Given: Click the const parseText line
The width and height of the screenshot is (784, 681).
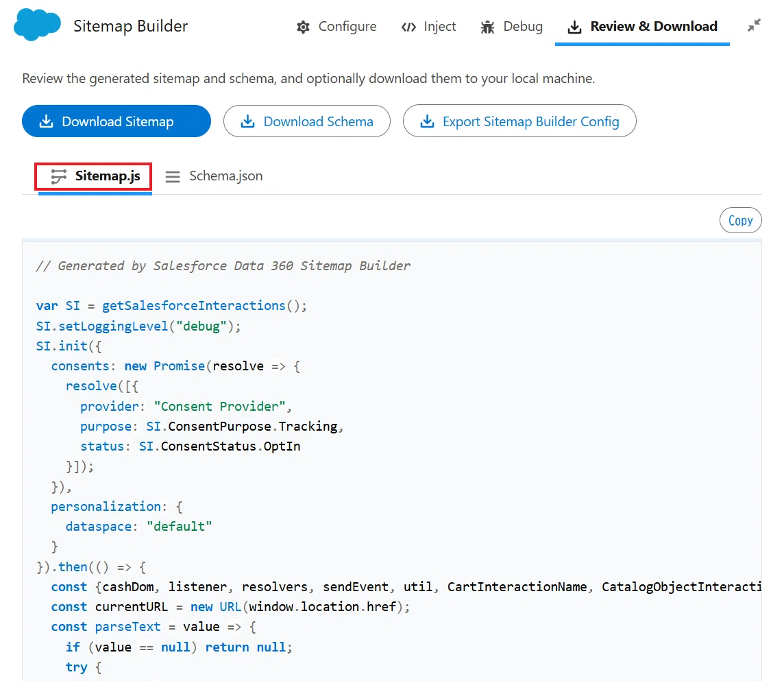Looking at the screenshot, I should [154, 627].
